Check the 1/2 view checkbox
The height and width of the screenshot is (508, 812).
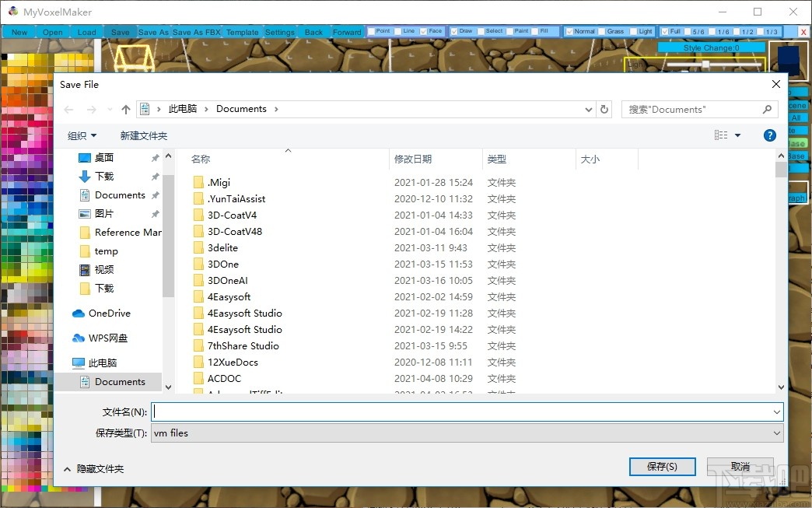click(x=736, y=31)
